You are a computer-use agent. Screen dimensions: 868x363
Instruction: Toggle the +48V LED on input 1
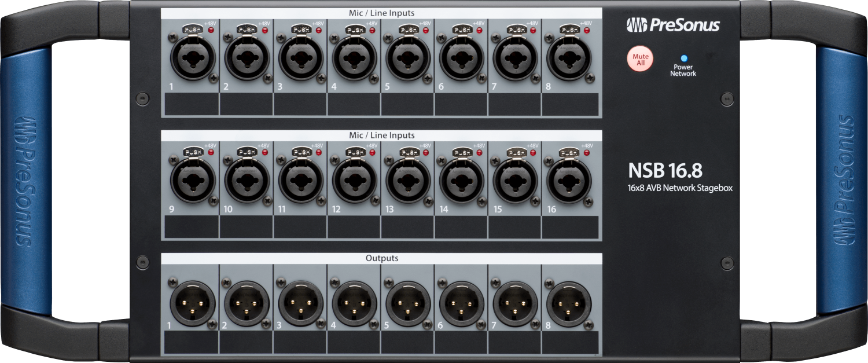point(211,30)
